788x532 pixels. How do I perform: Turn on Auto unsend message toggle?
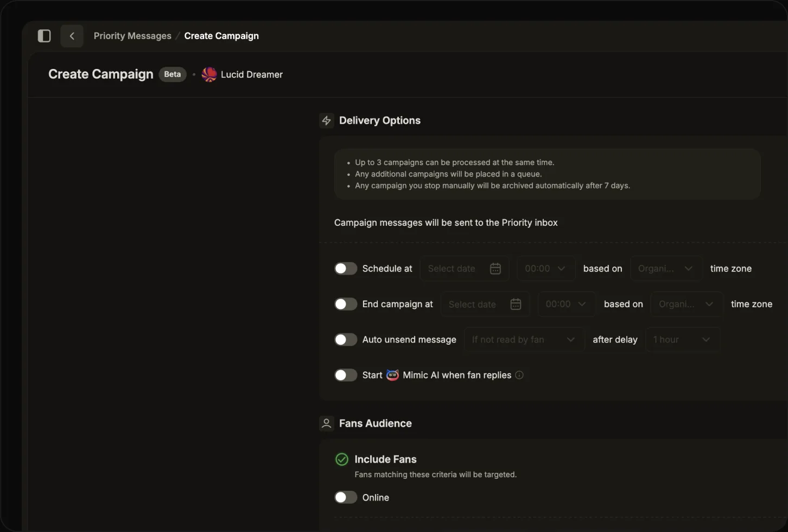coord(345,340)
